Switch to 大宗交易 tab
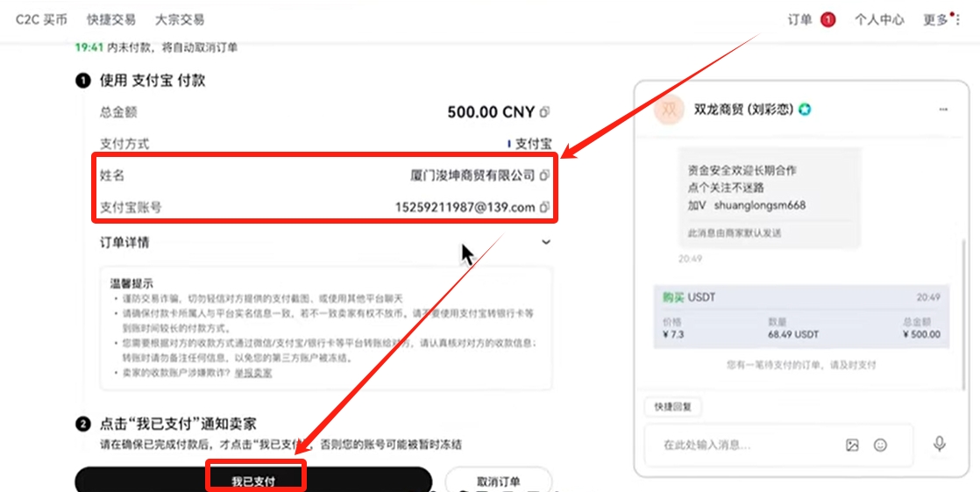Viewport: 980px width, 492px height. (179, 19)
